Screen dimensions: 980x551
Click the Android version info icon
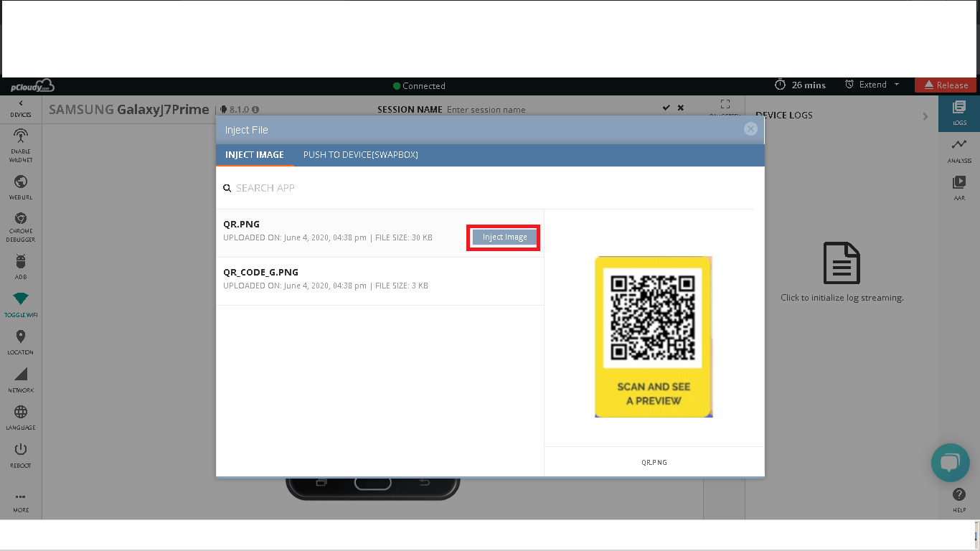tap(255, 110)
